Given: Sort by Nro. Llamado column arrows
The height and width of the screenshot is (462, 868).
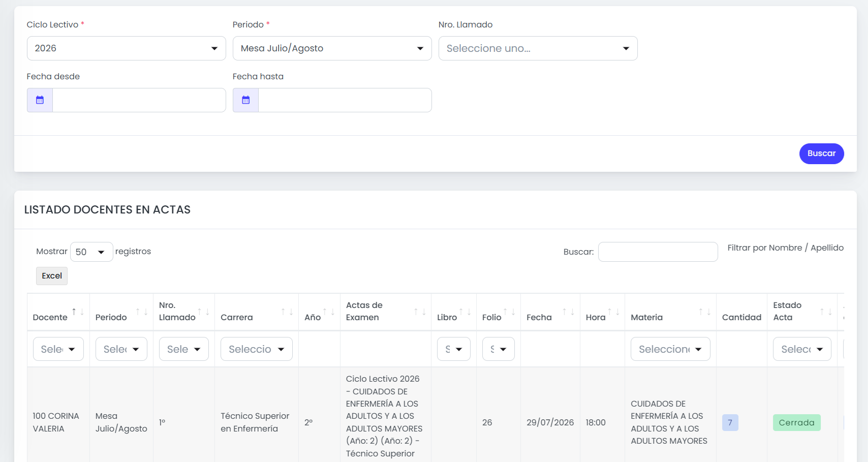Looking at the screenshot, I should tap(203, 312).
